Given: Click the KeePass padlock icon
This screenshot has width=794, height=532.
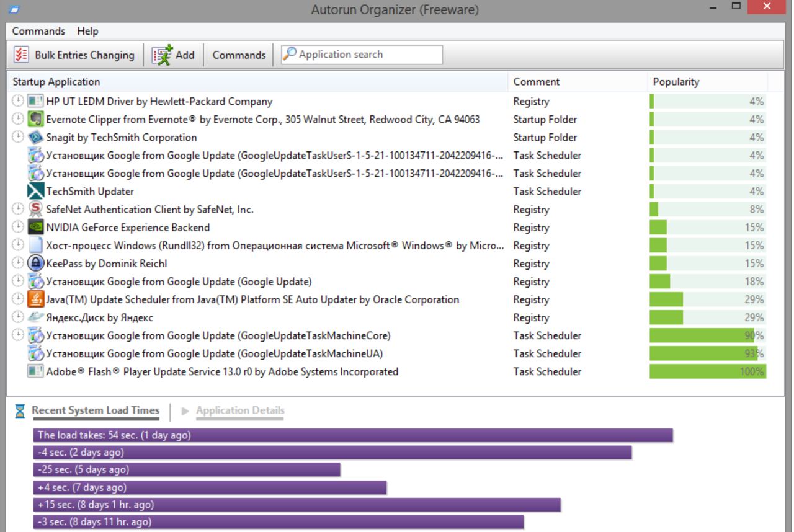Looking at the screenshot, I should (36, 264).
